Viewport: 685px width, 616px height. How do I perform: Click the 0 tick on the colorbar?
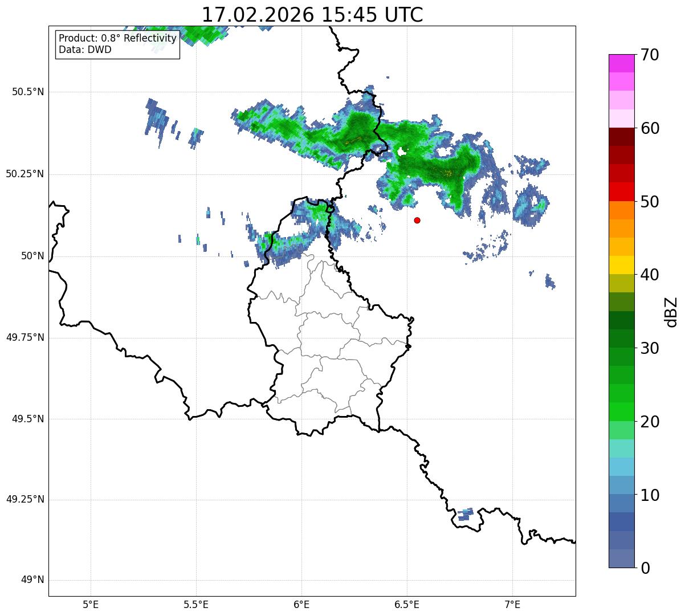tap(646, 568)
